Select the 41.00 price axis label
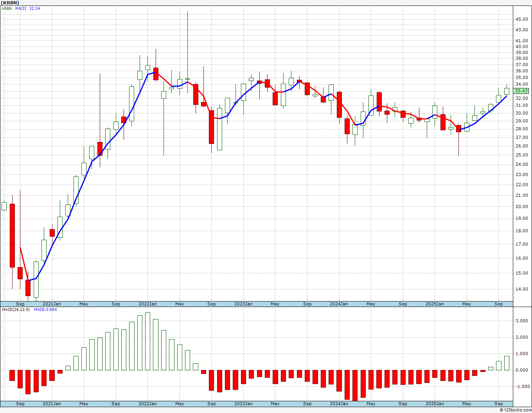Screen dimensions: 532x413 [x=521, y=41]
